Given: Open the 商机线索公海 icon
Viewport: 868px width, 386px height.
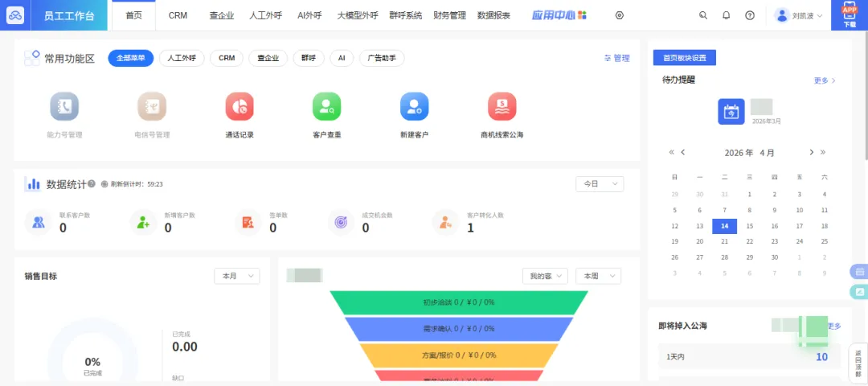Looking at the screenshot, I should [502, 106].
